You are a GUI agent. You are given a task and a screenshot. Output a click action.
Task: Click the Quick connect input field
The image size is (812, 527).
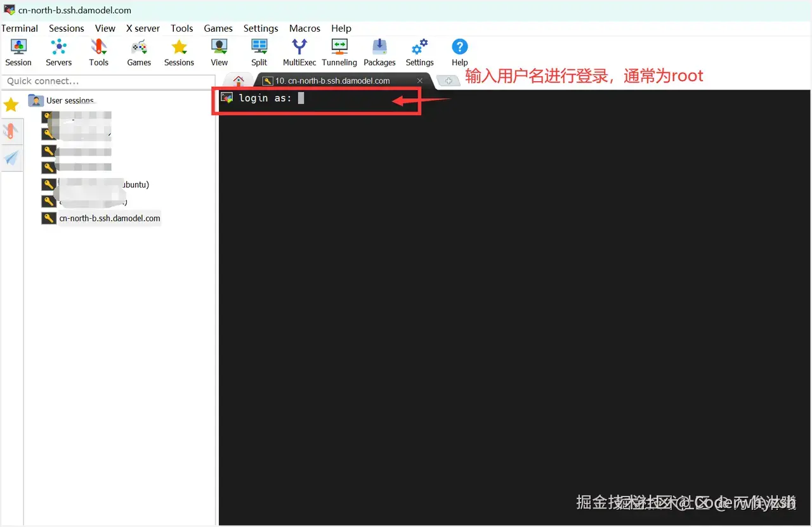pos(108,81)
